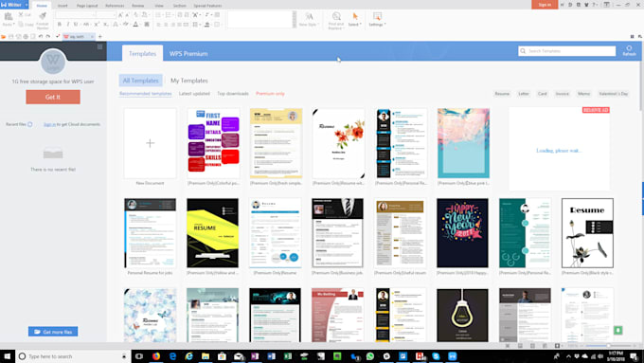Click the Get more files button
644x363 pixels.
(x=53, y=332)
